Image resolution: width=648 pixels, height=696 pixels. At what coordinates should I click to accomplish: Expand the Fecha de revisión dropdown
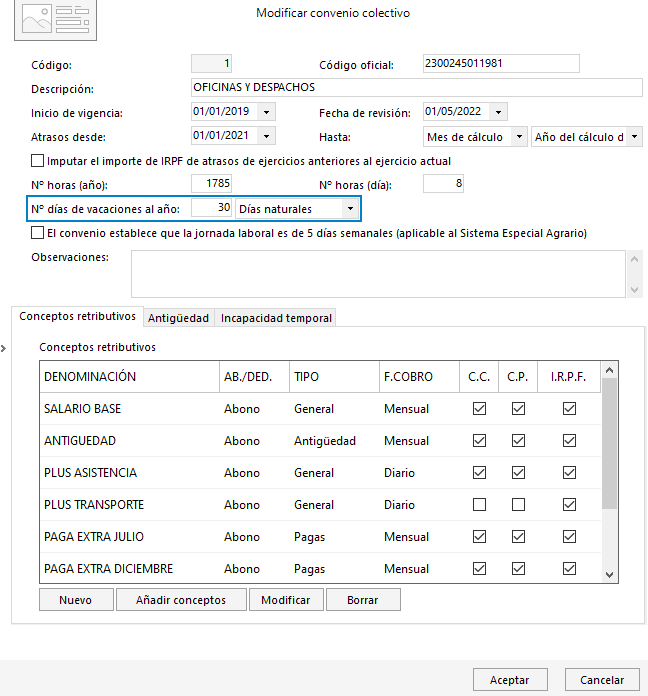(x=498, y=112)
